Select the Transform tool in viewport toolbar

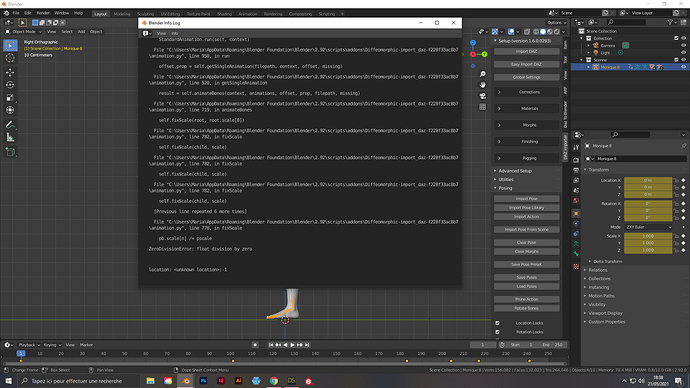(10, 110)
